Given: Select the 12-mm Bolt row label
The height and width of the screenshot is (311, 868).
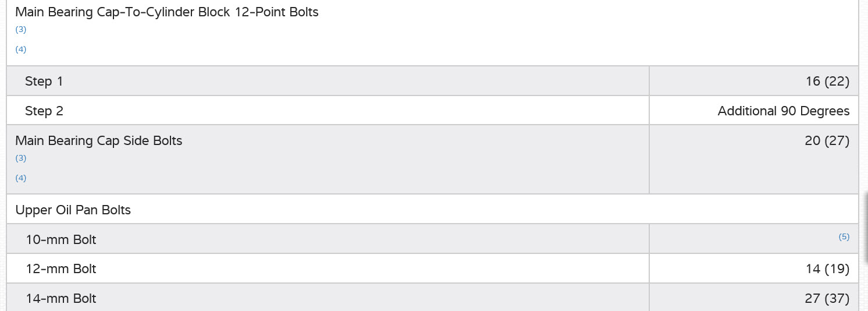Looking at the screenshot, I should tap(61, 269).
